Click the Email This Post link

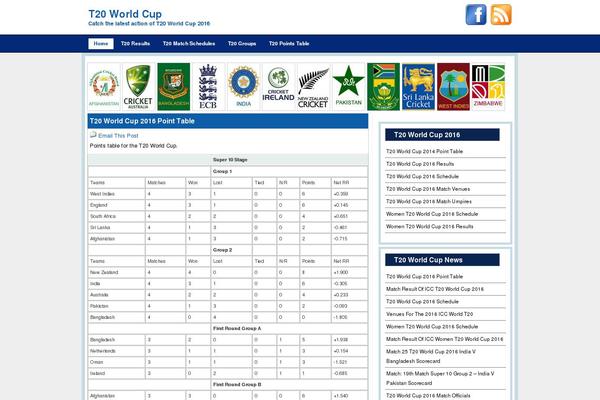point(118,136)
